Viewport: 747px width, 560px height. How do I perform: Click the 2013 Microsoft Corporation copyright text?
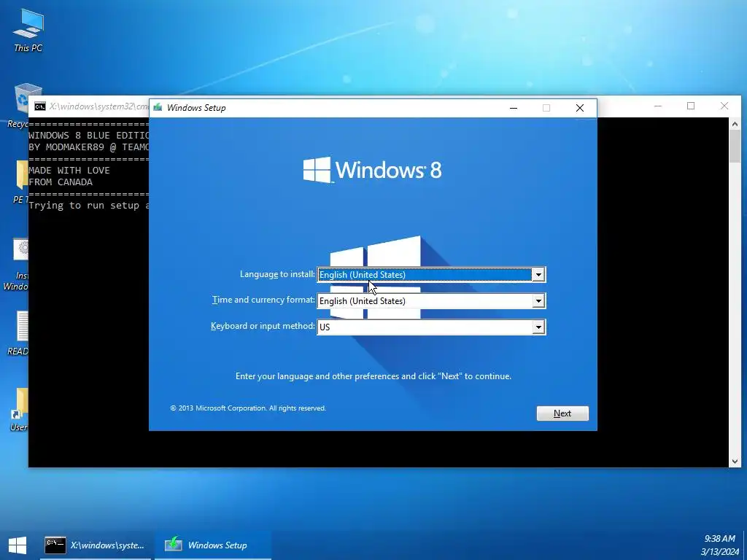248,408
